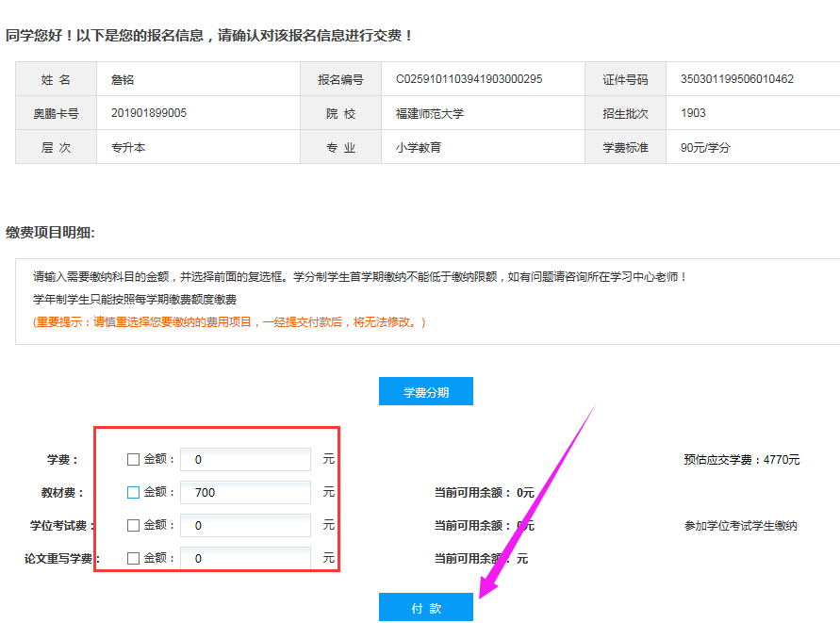Click the 预估应交学费 4770元 text
The width and height of the screenshot is (840, 623).
(x=741, y=460)
